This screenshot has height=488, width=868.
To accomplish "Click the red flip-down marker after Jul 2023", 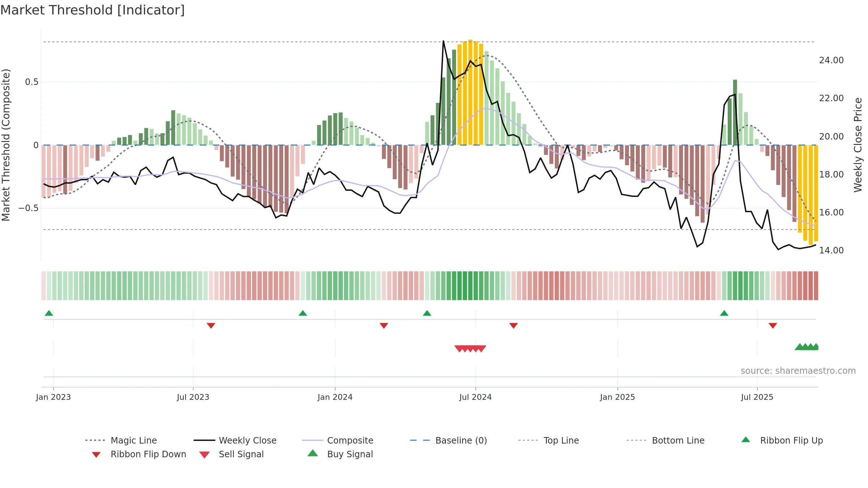I will (211, 325).
